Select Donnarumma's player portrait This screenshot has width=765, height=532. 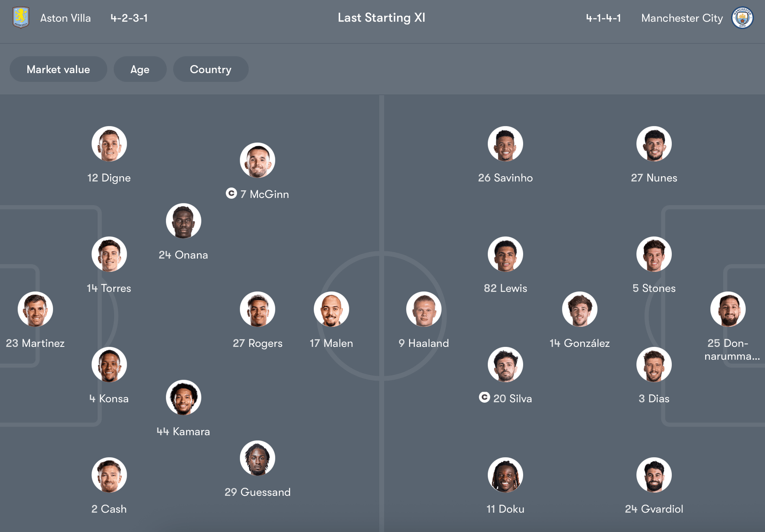[x=728, y=309]
